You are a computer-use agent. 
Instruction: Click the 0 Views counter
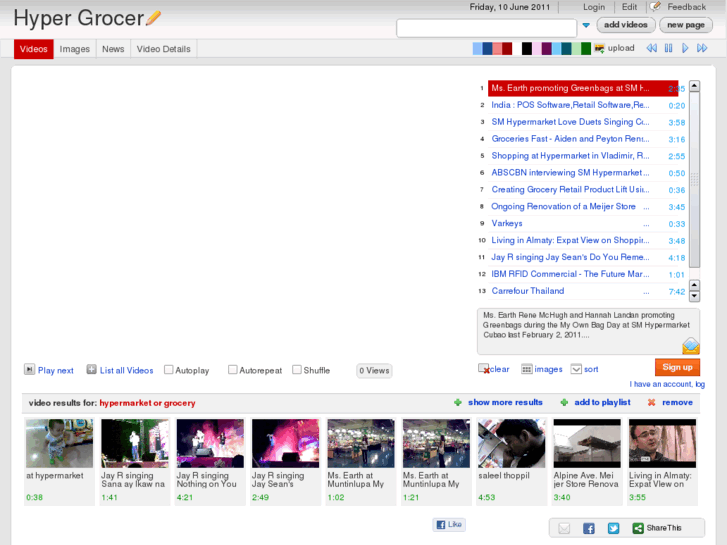(x=374, y=371)
